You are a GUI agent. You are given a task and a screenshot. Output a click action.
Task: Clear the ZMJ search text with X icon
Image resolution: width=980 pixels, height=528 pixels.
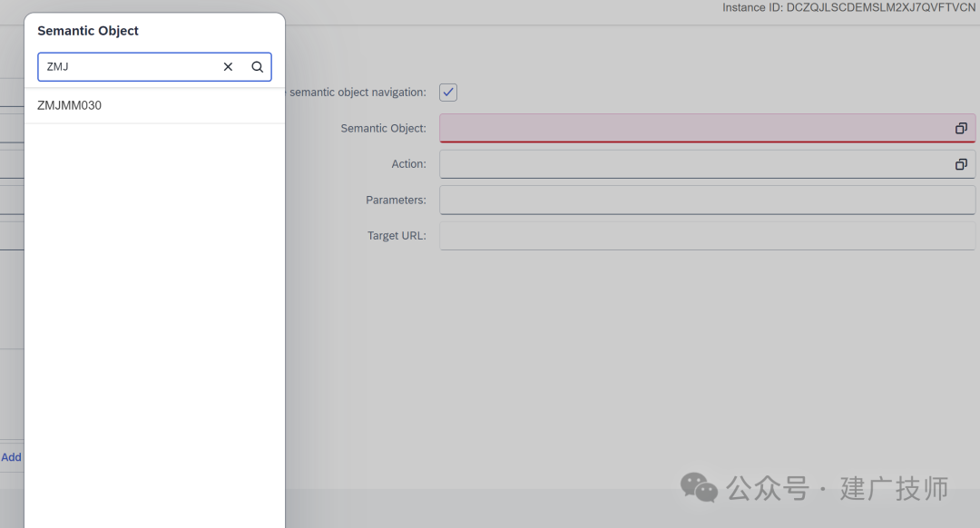[228, 67]
